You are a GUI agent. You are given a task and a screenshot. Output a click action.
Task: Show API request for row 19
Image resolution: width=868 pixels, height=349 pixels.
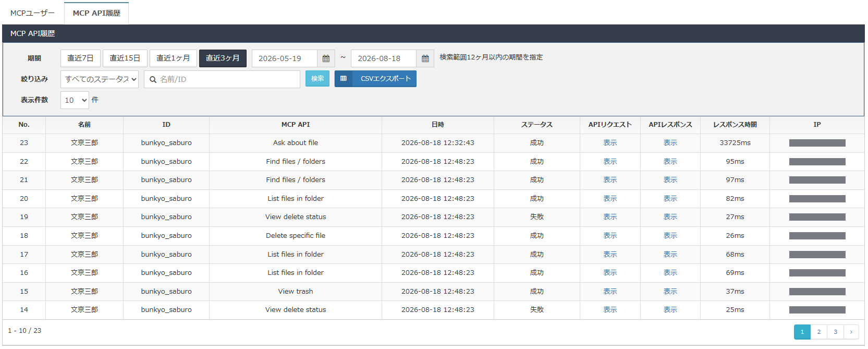pos(610,217)
